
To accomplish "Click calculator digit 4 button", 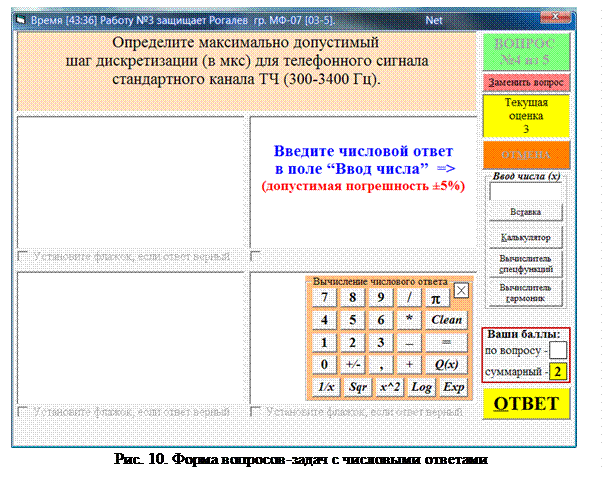I will point(324,320).
